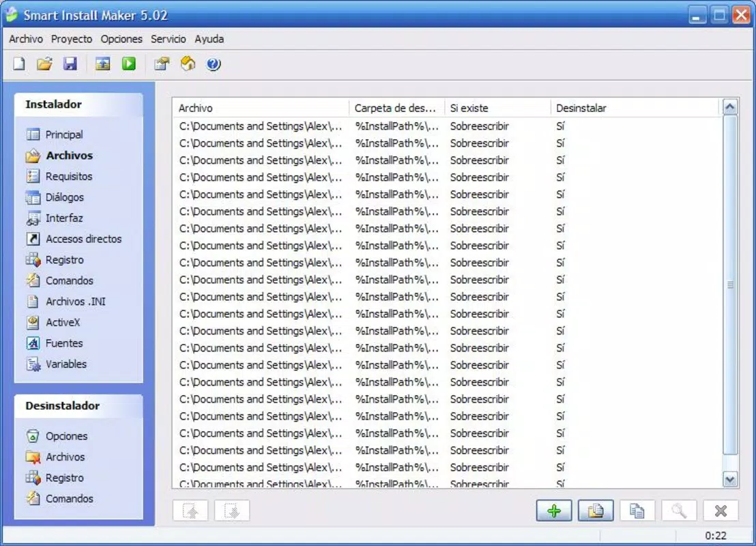Open the Servicio menu
This screenshot has height=546, width=756.
coord(169,39)
